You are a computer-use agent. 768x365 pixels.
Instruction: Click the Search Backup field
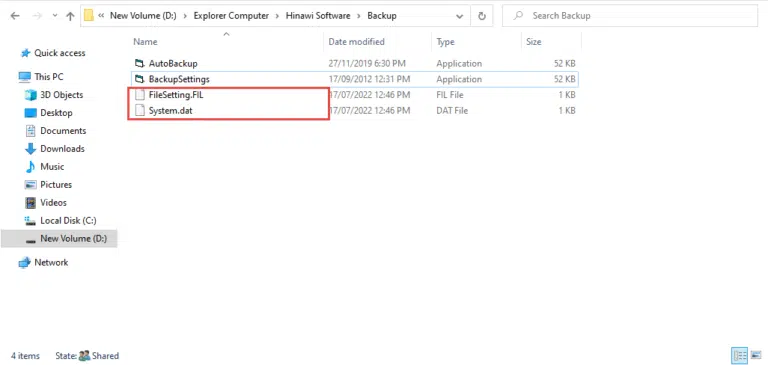click(630, 16)
